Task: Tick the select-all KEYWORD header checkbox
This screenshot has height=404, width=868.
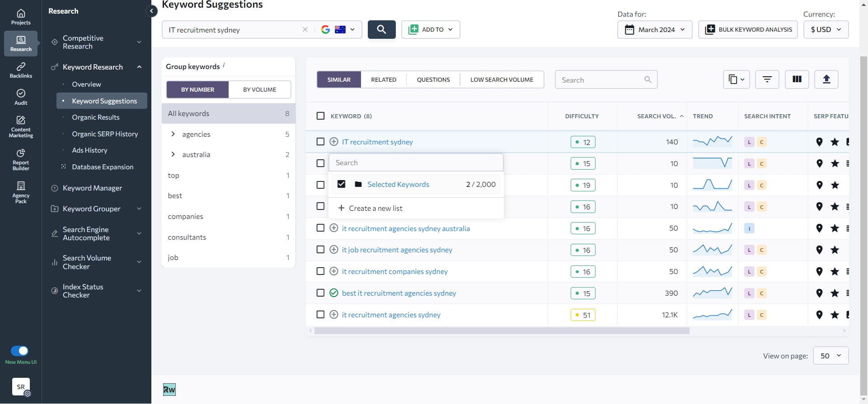Action: pos(320,116)
